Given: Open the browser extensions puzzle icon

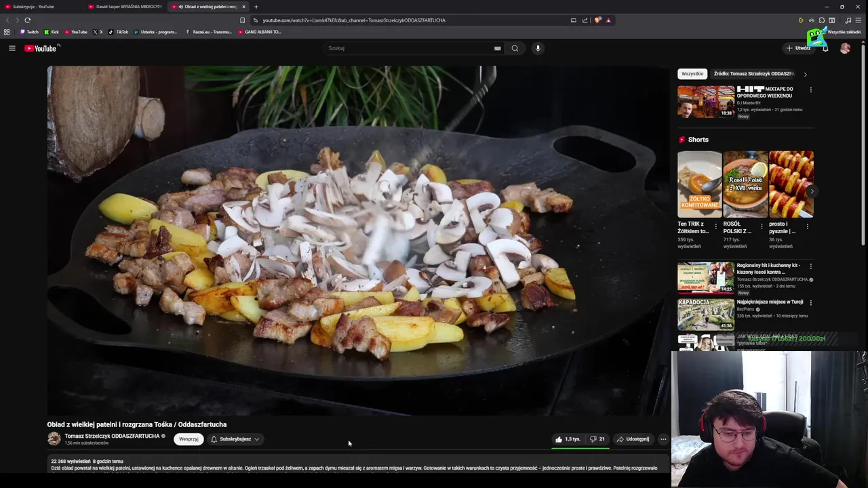Looking at the screenshot, I should coord(822,20).
